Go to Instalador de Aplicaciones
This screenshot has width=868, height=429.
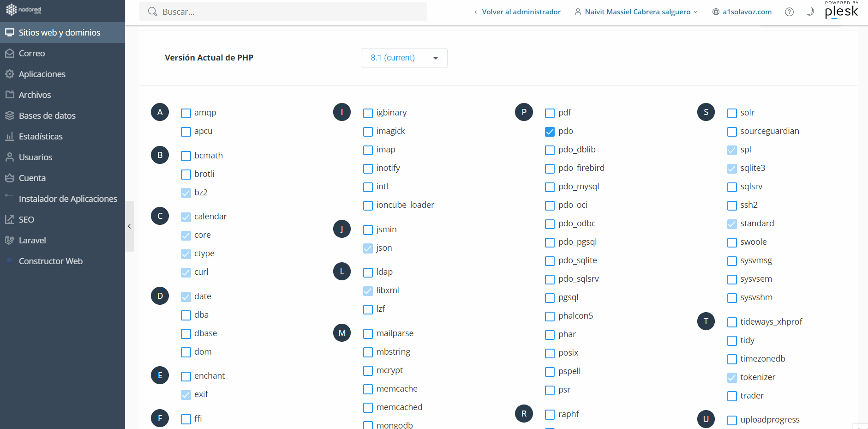[68, 199]
